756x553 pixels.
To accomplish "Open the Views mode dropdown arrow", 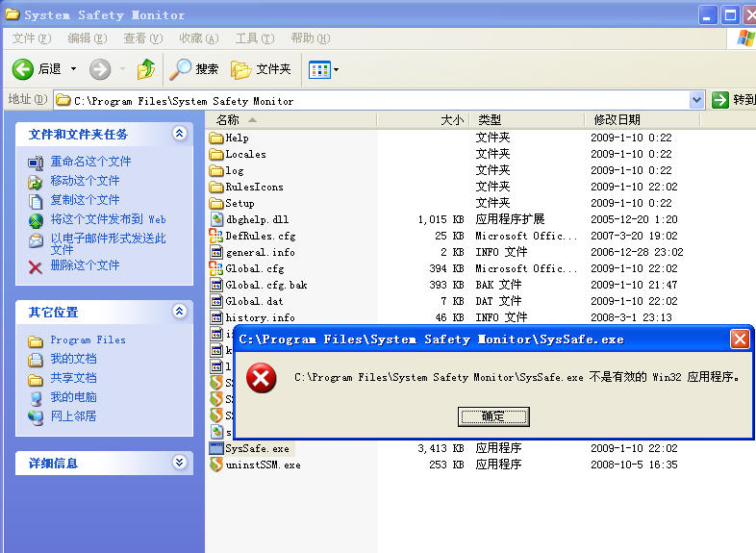I will [x=336, y=69].
